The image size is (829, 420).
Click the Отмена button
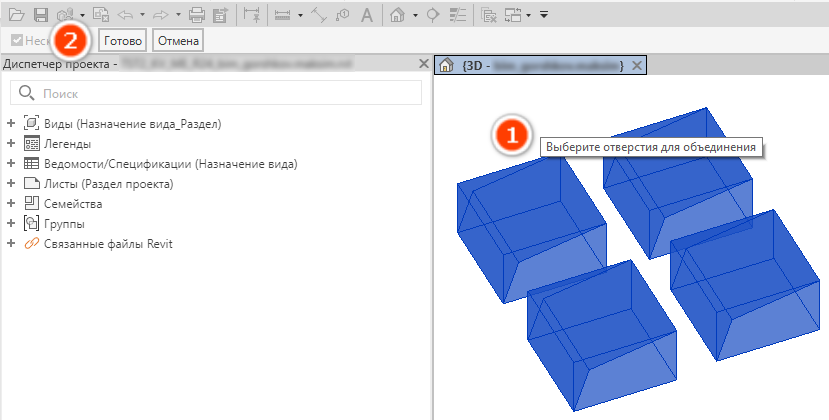178,41
